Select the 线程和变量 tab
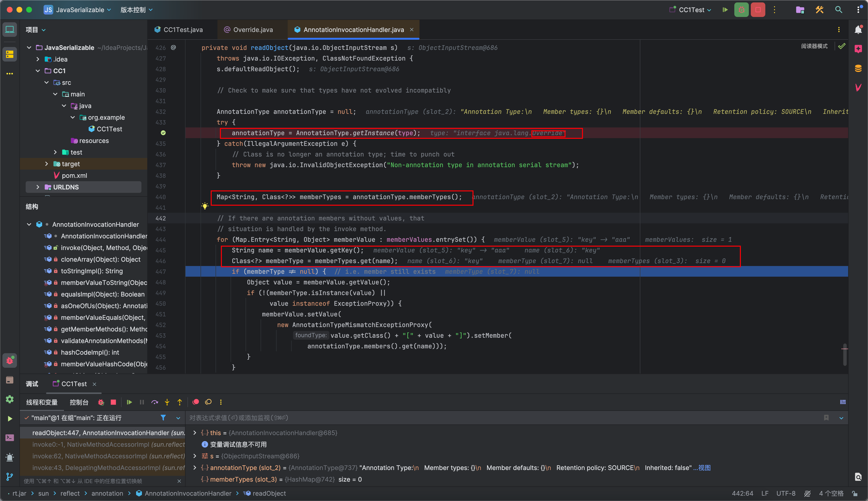 click(x=42, y=402)
